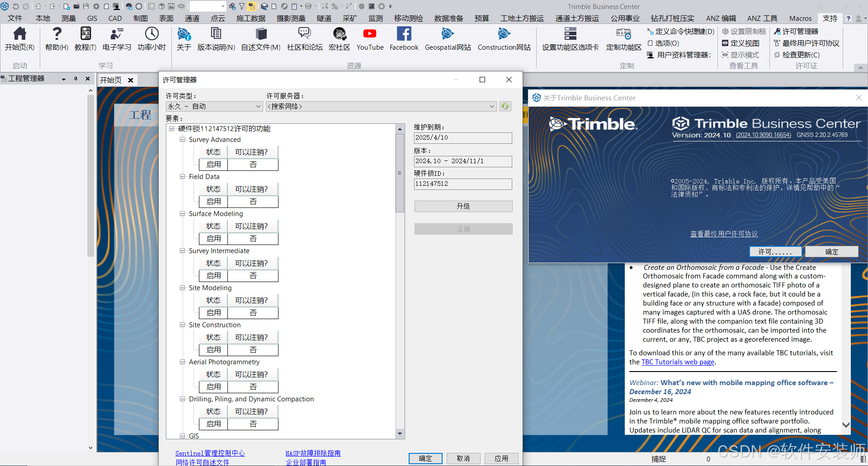This screenshot has width=868, height=466.
Task: Select the Site Modeling tree item
Action: [210, 288]
